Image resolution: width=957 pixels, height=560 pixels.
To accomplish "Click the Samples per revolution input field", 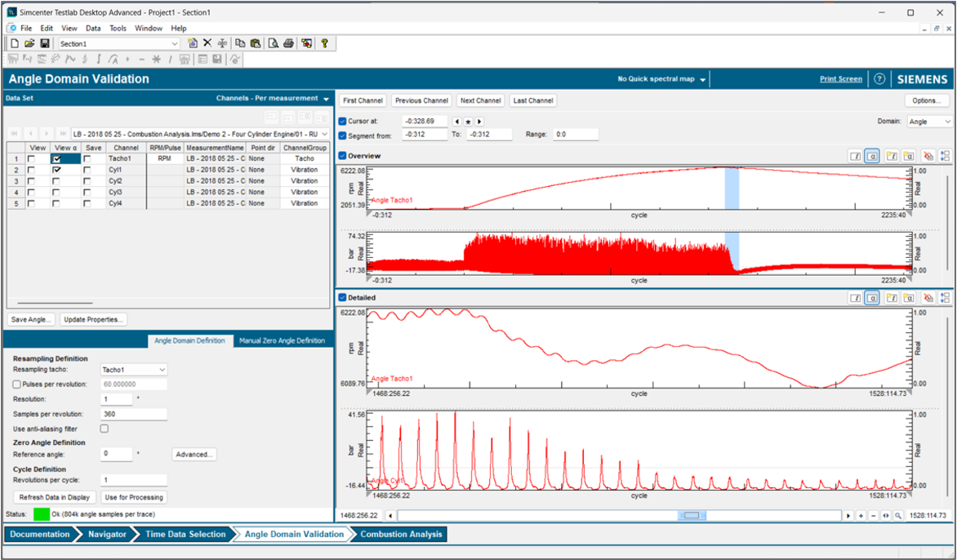I will point(134,414).
